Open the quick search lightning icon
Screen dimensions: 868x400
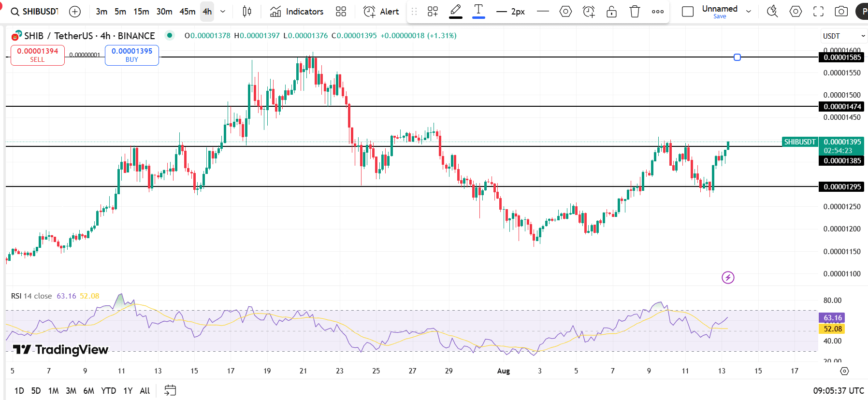(x=772, y=12)
